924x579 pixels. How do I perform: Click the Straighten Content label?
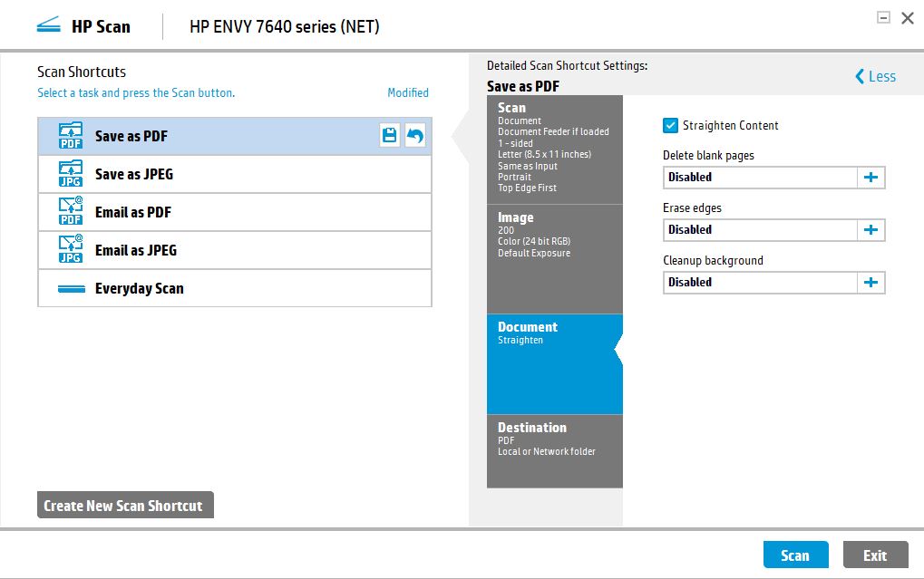730,125
